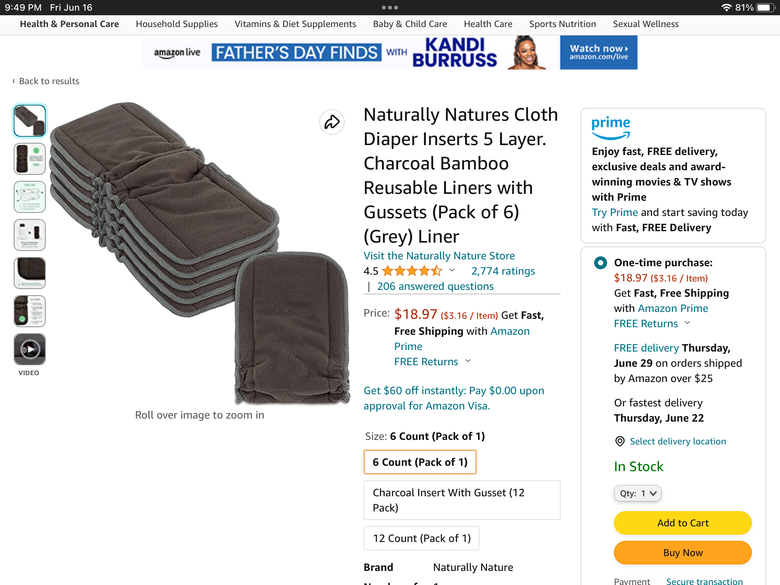Click the Prime logo in sidebar
Image resolution: width=780 pixels, height=585 pixels.
tap(611, 126)
